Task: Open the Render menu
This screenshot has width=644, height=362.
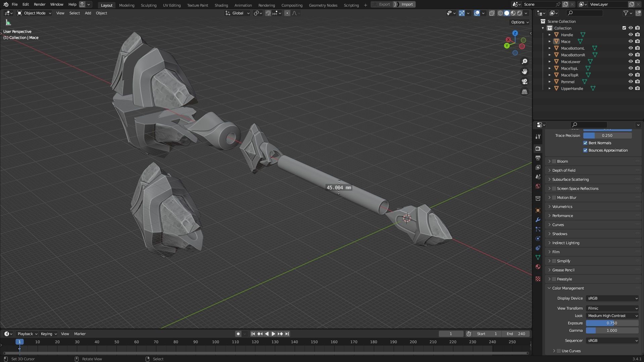Action: 40,4
